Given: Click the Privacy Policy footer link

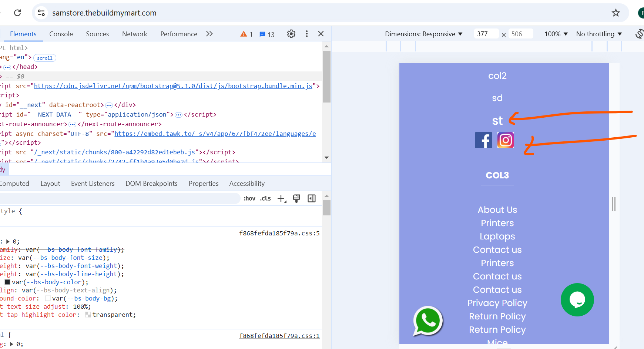Looking at the screenshot, I should 497,303.
